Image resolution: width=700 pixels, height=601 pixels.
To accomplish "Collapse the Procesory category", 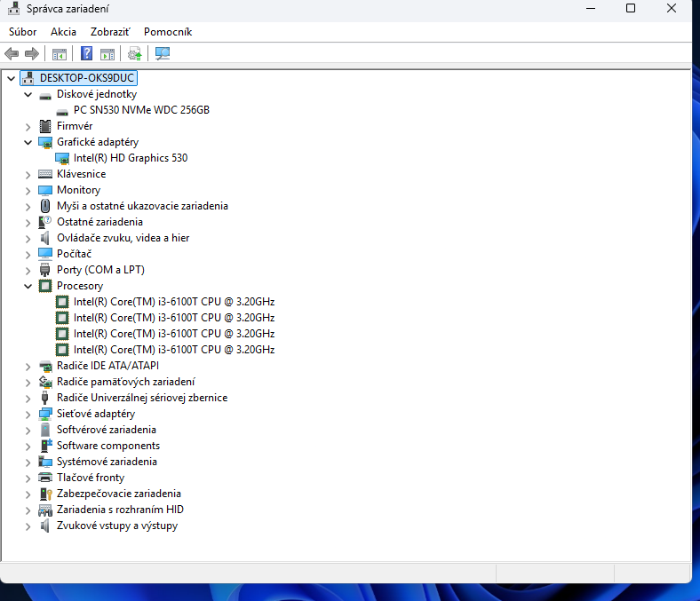I will pos(28,286).
